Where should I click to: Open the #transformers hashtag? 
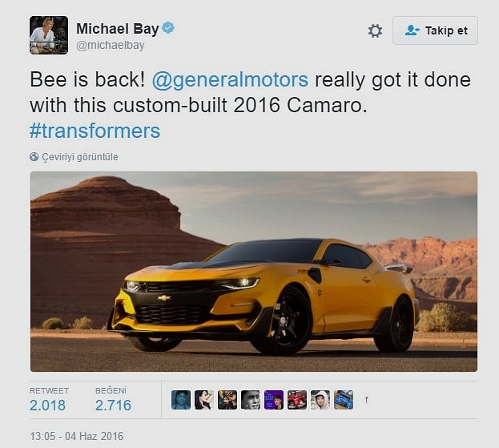tap(95, 131)
